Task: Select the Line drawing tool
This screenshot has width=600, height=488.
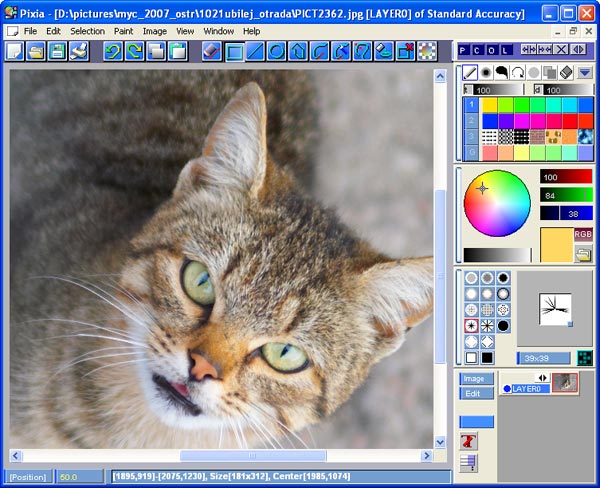Action: (x=255, y=52)
